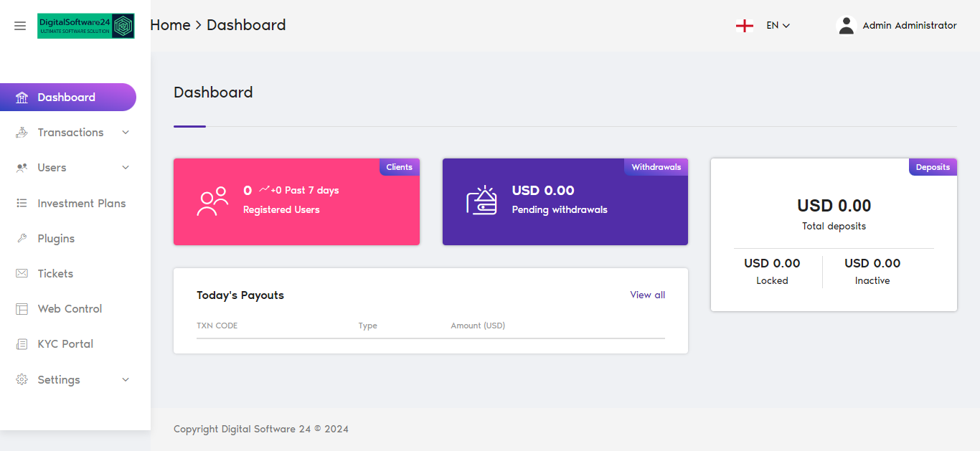Click the admin user avatar icon
This screenshot has width=980, height=451.
coord(847,26)
